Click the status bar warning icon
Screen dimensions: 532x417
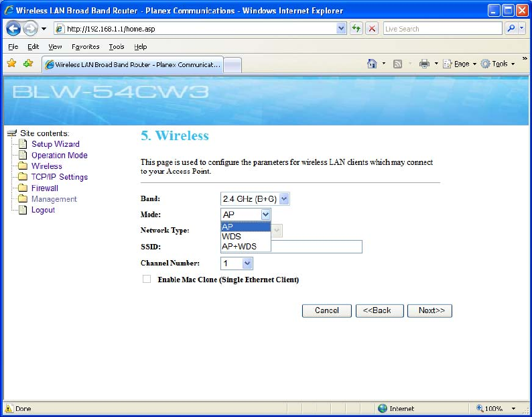point(9,408)
